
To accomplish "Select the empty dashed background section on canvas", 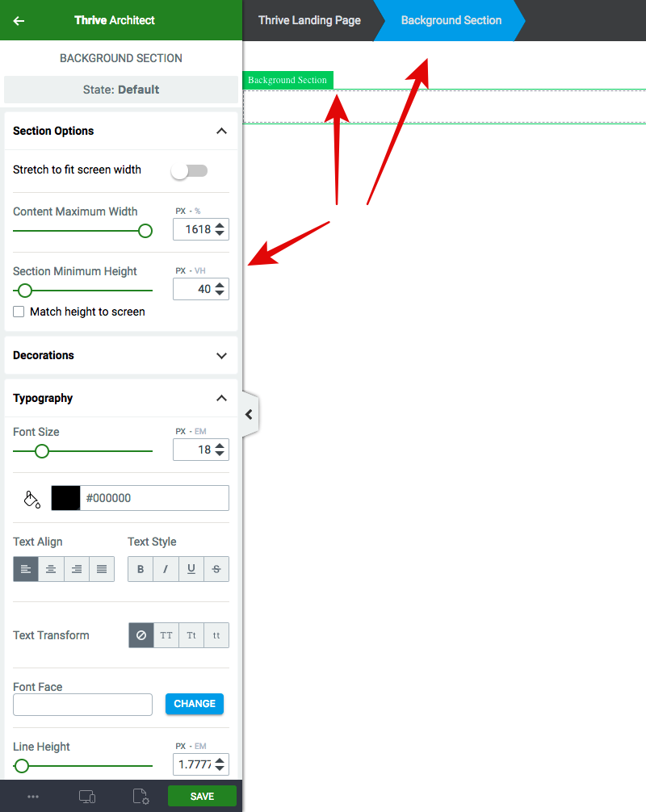I will (x=444, y=107).
